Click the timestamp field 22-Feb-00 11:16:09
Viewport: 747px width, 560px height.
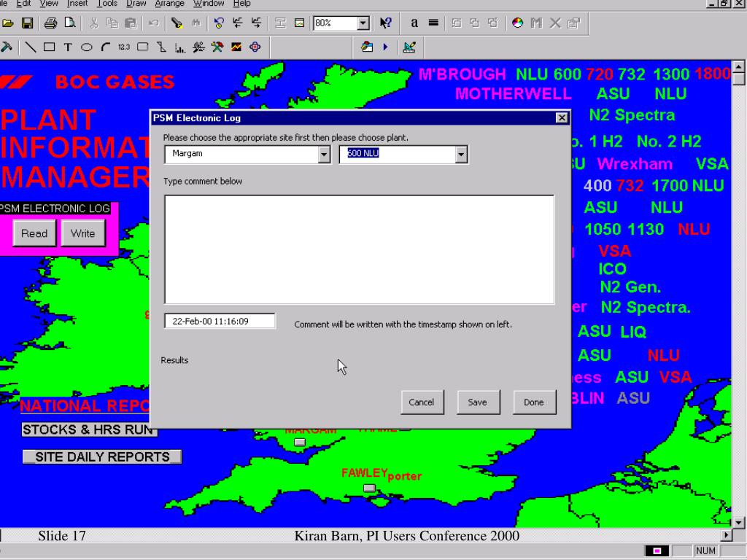tap(220, 322)
